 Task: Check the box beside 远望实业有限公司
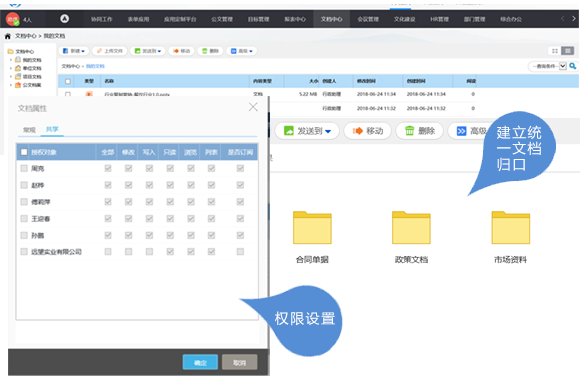[x=24, y=252]
